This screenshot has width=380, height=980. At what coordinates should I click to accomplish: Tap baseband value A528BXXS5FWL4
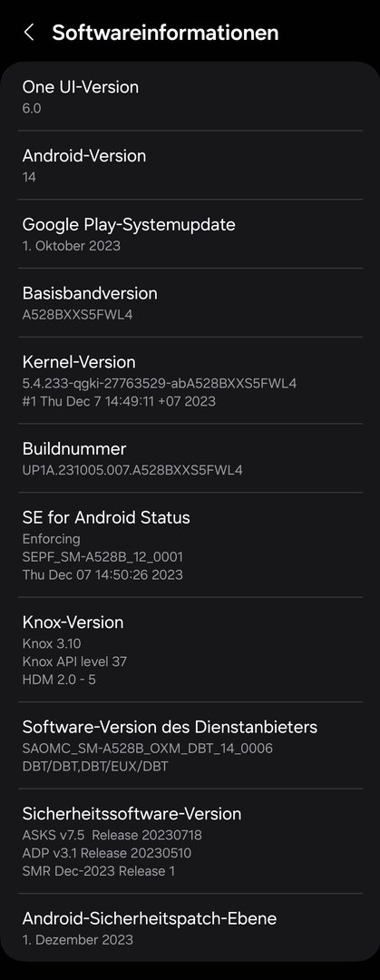pyautogui.click(x=77, y=314)
